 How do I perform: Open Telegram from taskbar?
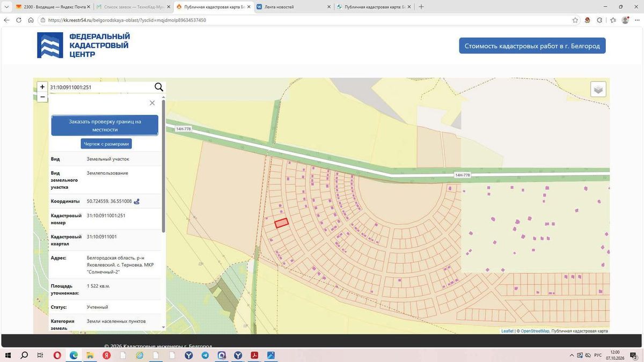click(205, 355)
